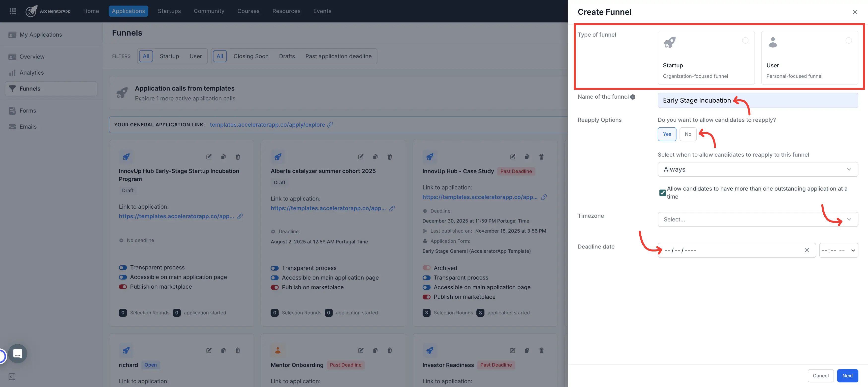Duplicate the InnovUp Hub - Case Study funnel

tap(527, 157)
